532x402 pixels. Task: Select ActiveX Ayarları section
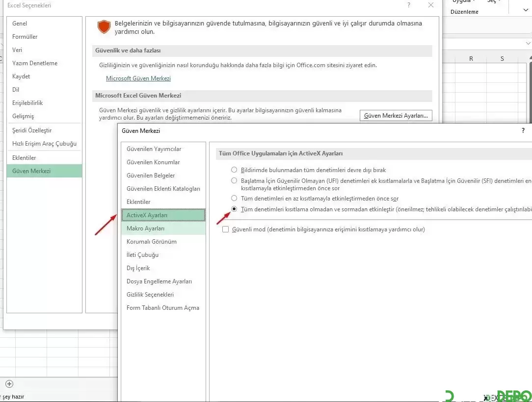click(x=163, y=215)
